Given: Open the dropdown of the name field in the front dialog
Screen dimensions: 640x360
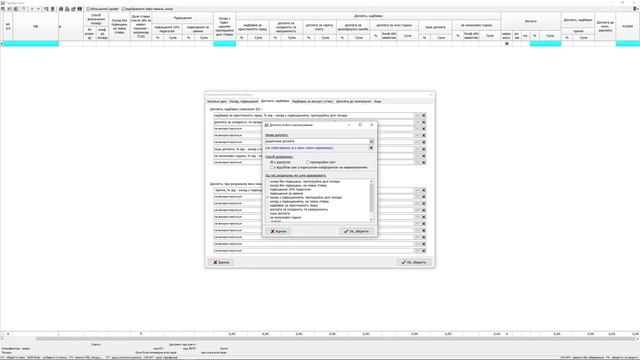Looking at the screenshot, I should tap(371, 141).
